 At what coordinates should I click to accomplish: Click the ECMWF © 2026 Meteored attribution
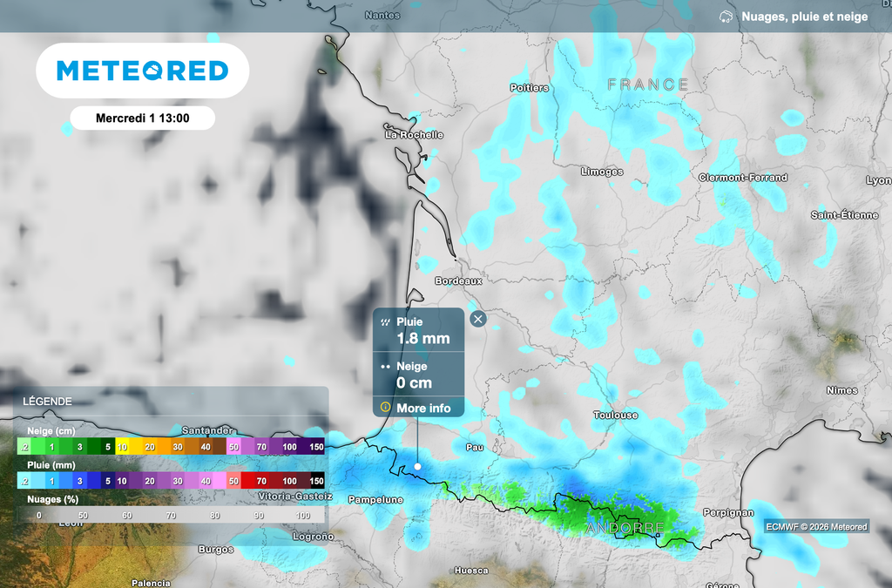[816, 526]
